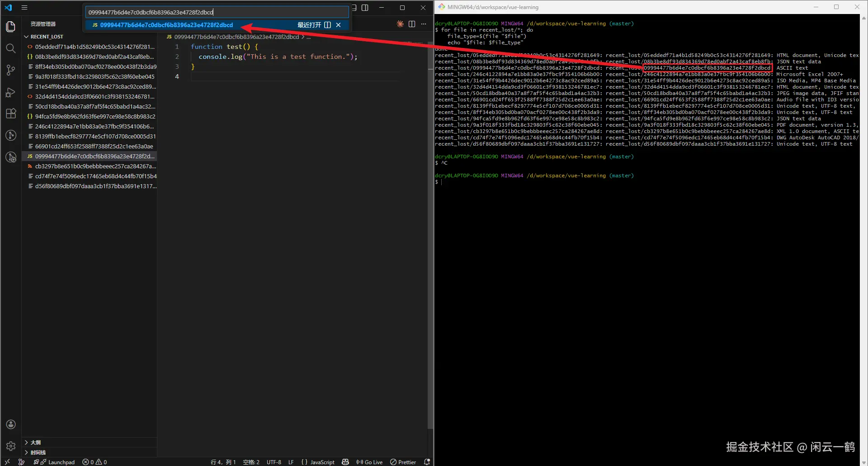Click the Prettier status bar item
Image resolution: width=868 pixels, height=466 pixels.
403,462
